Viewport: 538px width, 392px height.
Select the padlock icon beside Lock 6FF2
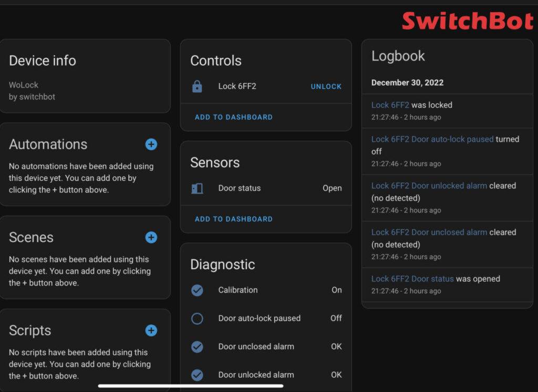point(197,86)
